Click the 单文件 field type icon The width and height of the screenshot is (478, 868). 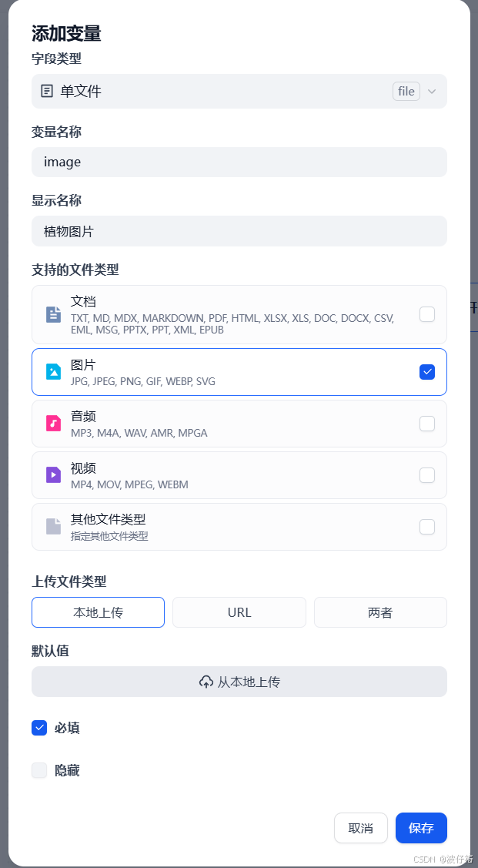(x=45, y=91)
